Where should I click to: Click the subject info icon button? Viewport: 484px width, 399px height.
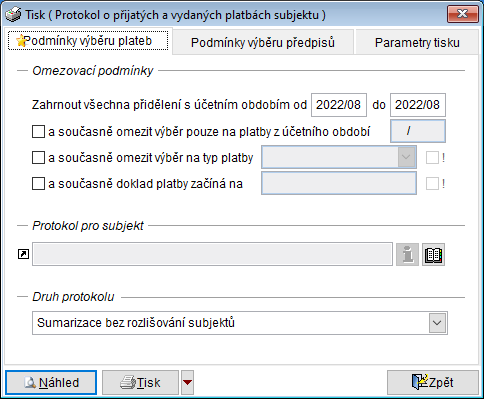click(x=407, y=255)
